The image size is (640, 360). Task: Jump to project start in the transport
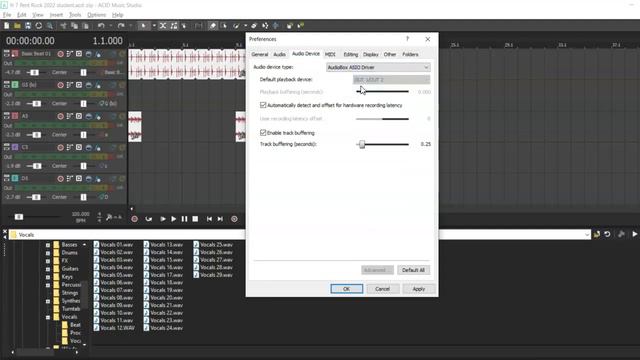(209, 219)
